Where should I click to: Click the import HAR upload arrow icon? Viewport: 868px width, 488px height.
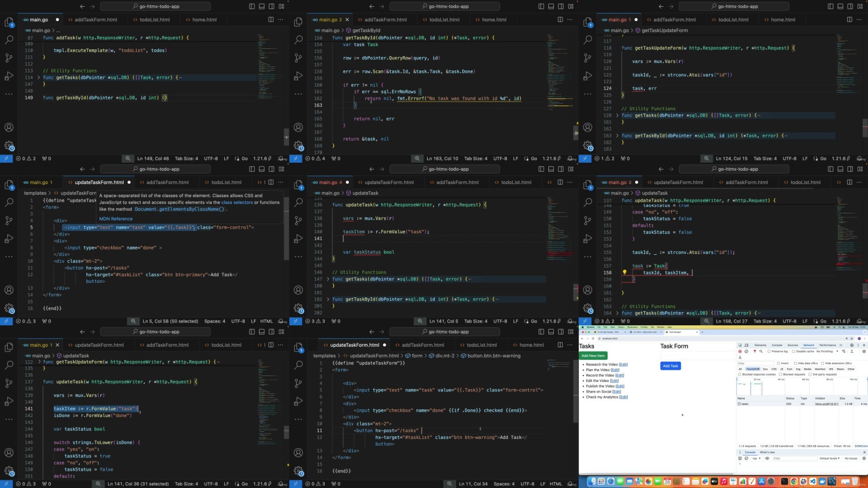pyautogui.click(x=852, y=351)
